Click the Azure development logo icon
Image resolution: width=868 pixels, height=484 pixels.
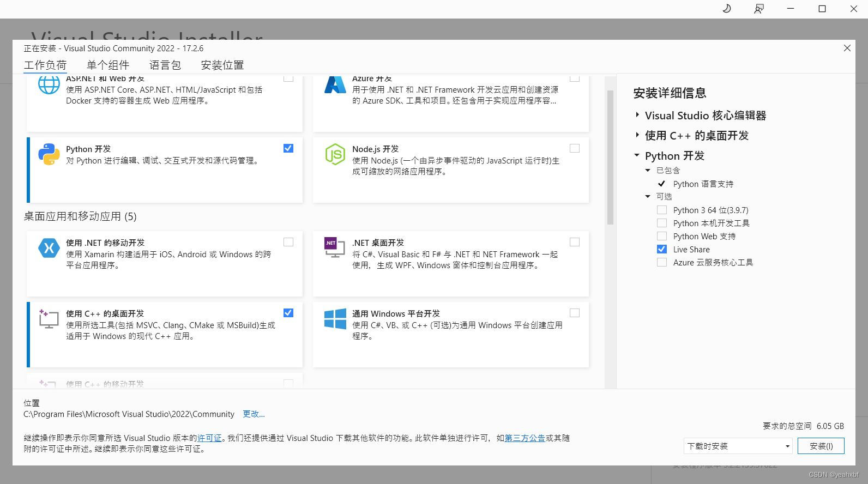(x=335, y=86)
